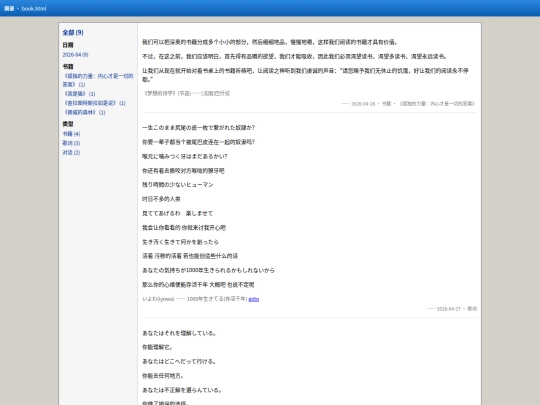Image resolution: width=540 pixels, height=405 pixels.
Task: Click the line あなたはそれを理解している。
Action: 179,333
